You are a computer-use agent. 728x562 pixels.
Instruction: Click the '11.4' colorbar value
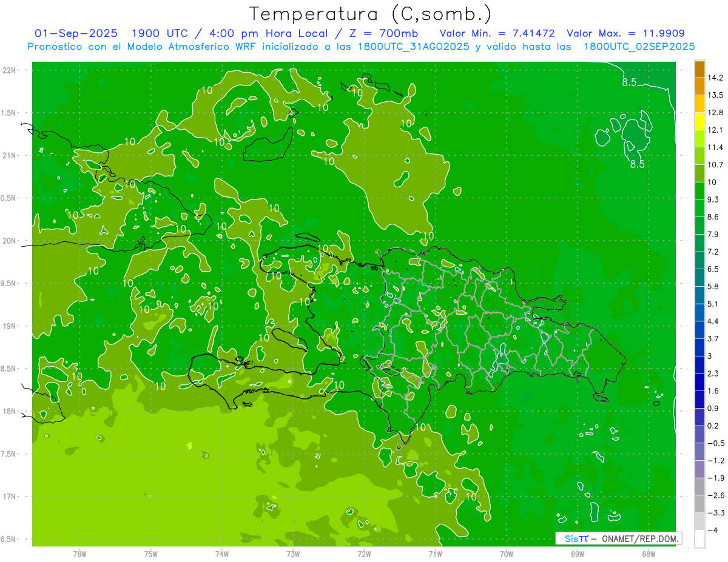click(715, 147)
